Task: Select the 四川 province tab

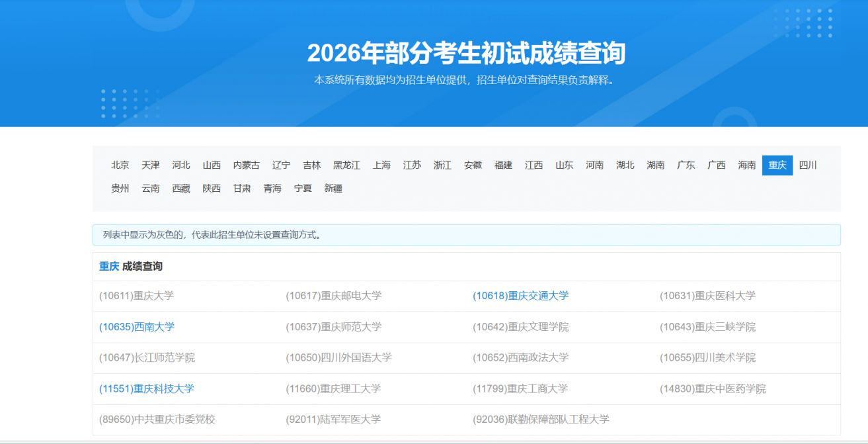Action: 808,165
